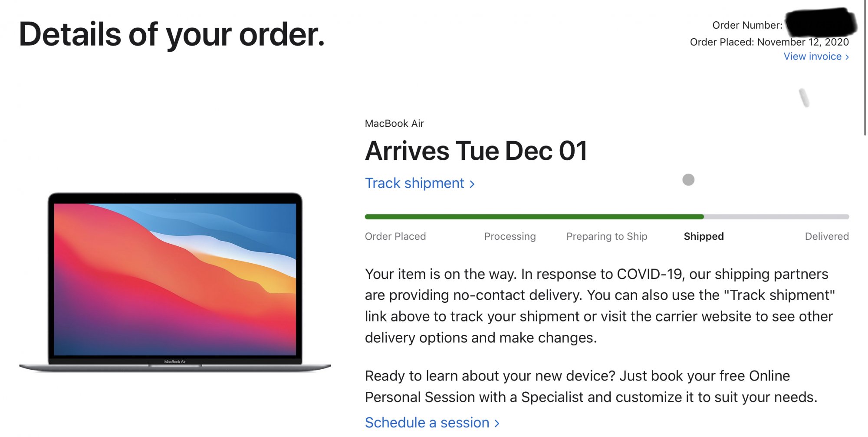Open the View invoice link
This screenshot has height=437, width=868.
(812, 56)
